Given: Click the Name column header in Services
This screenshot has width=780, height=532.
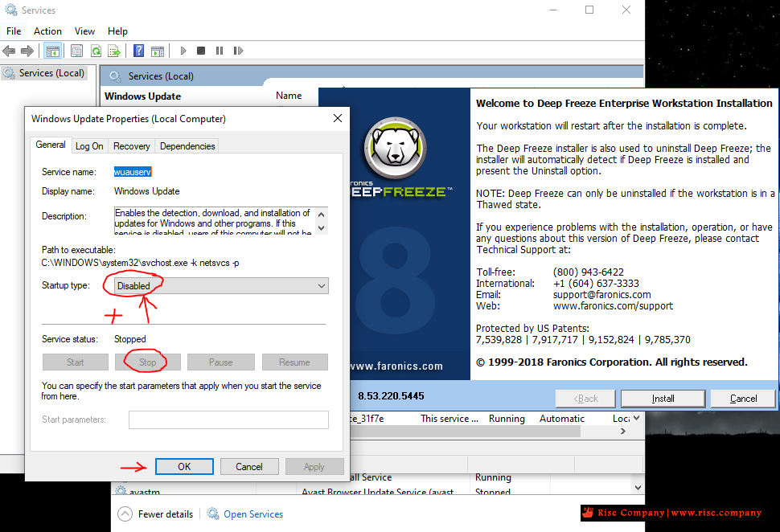Looking at the screenshot, I should point(289,96).
